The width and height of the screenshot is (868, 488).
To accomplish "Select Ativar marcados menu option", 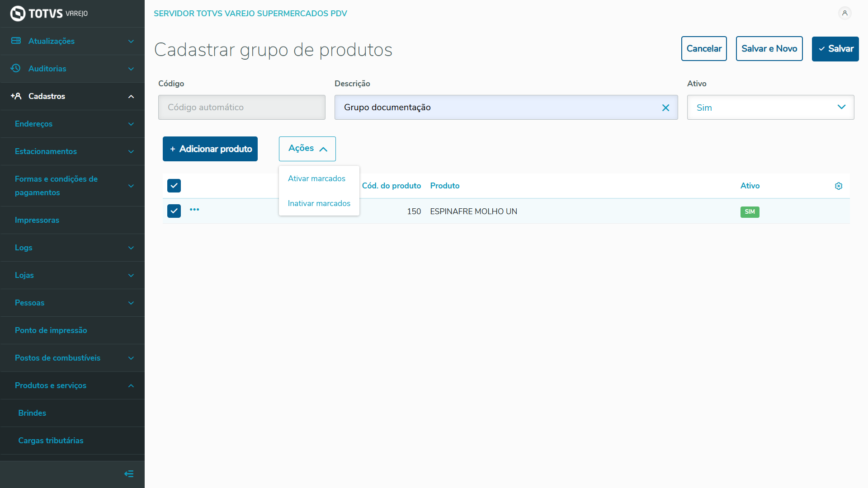I will 316,178.
